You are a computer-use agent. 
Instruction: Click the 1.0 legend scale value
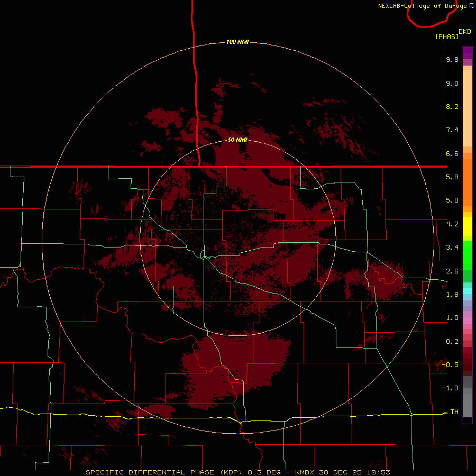coord(452,318)
